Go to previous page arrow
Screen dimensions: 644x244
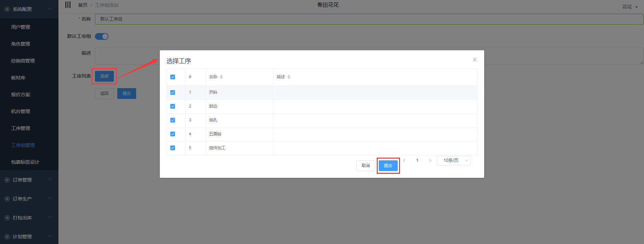click(x=404, y=161)
